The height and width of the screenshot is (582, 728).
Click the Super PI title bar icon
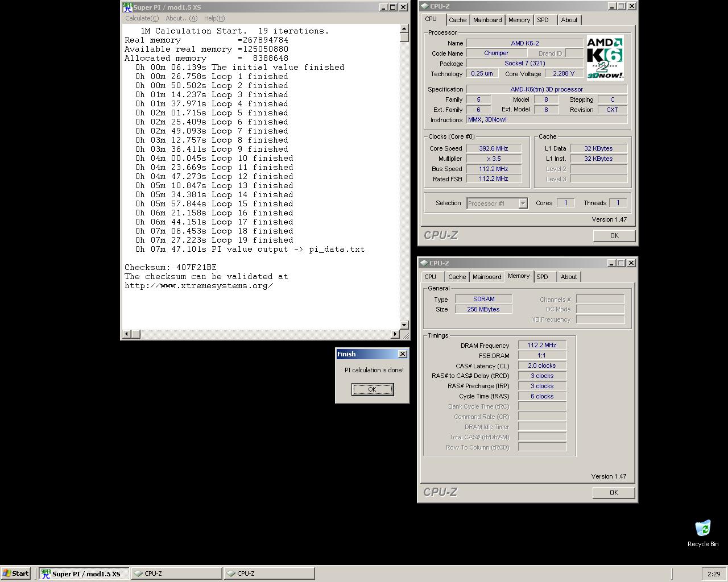[x=128, y=7]
